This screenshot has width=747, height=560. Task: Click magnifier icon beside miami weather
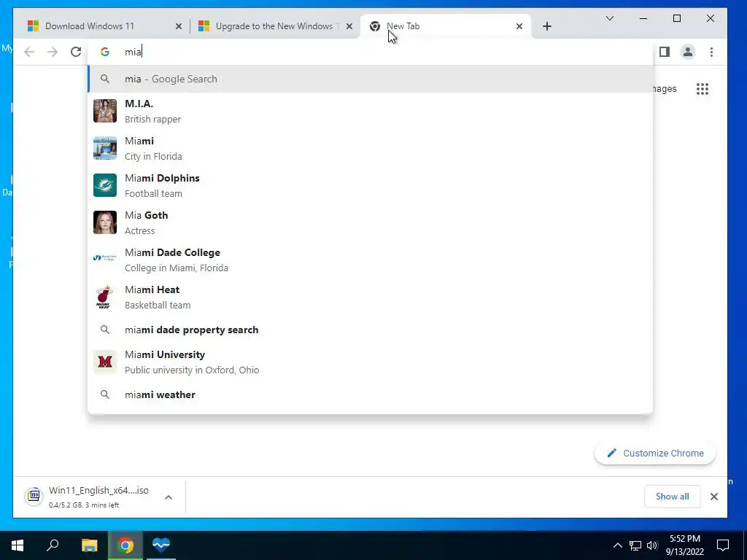pyautogui.click(x=105, y=394)
